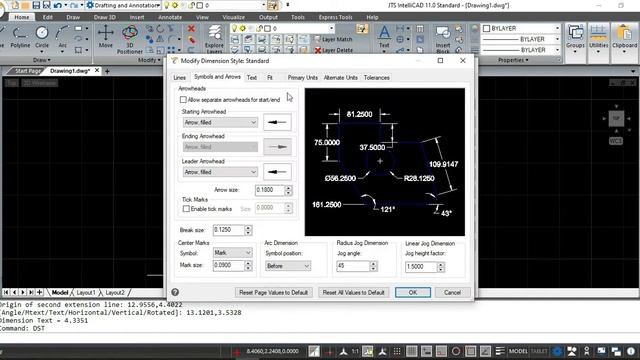The height and width of the screenshot is (360, 640).
Task: Add a new layout with plus icon
Action: (40, 292)
